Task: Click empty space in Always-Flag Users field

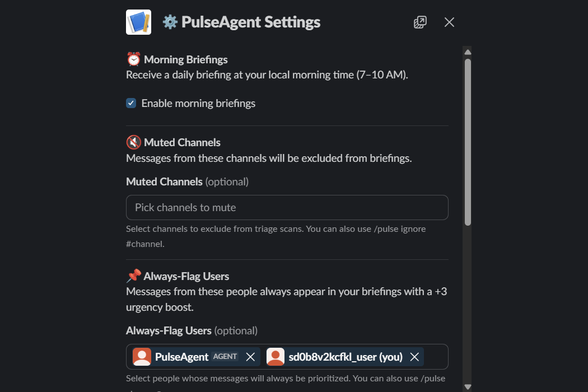Action: (x=436, y=357)
